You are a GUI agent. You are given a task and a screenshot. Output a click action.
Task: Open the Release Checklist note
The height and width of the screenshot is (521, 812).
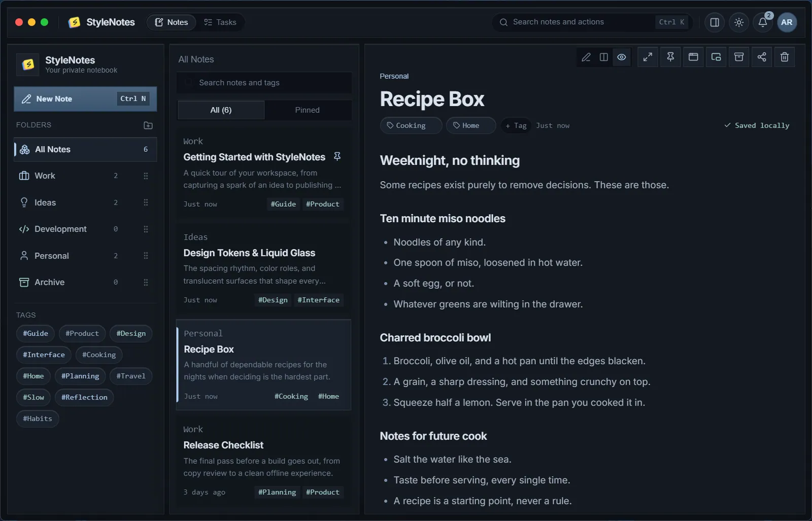pos(263,461)
